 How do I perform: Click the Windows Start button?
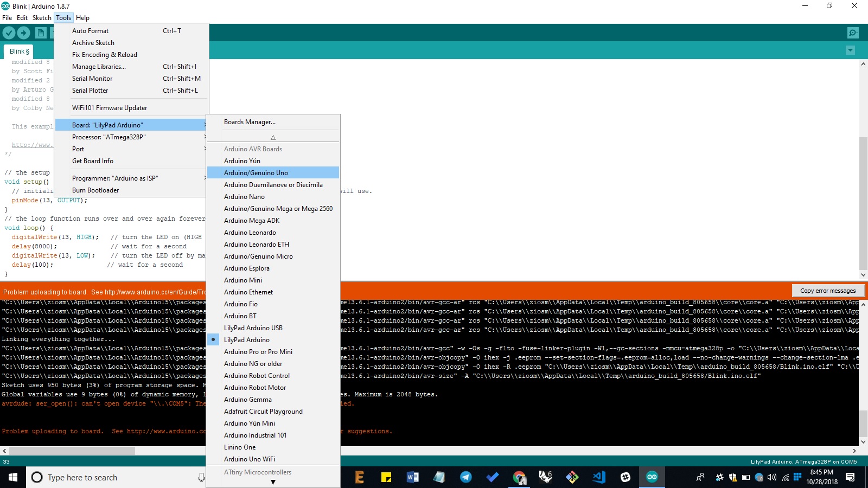coord(13,477)
